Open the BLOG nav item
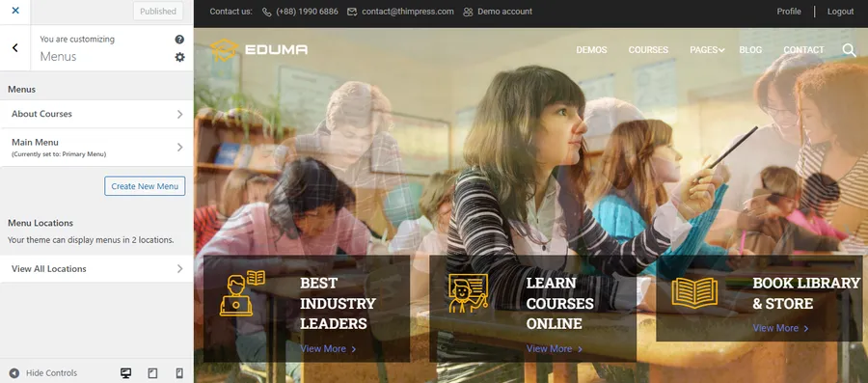This screenshot has width=868, height=383. [x=750, y=50]
